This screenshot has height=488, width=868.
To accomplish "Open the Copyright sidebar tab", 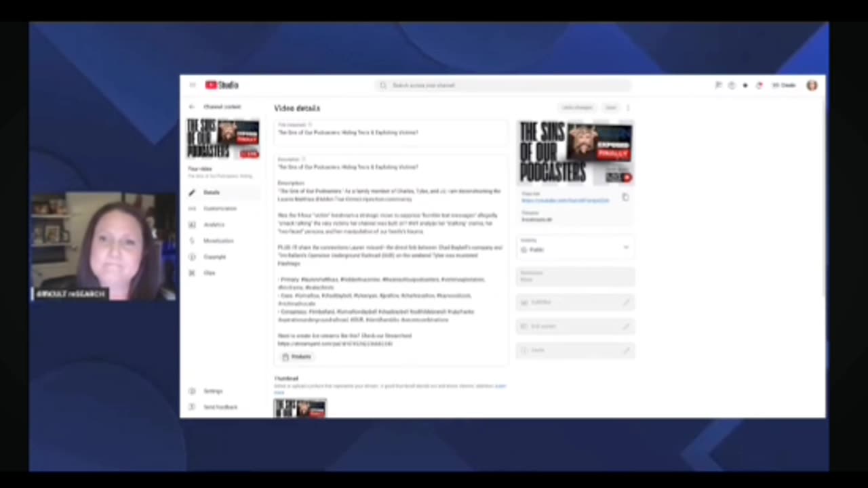I will click(221, 257).
